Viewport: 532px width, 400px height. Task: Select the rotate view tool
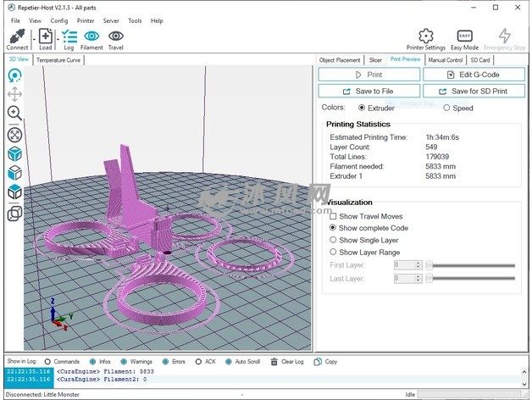pyautogui.click(x=14, y=75)
